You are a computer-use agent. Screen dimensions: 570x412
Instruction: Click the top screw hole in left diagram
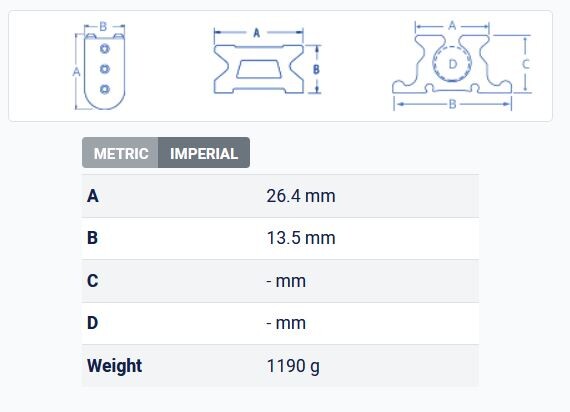tap(105, 49)
